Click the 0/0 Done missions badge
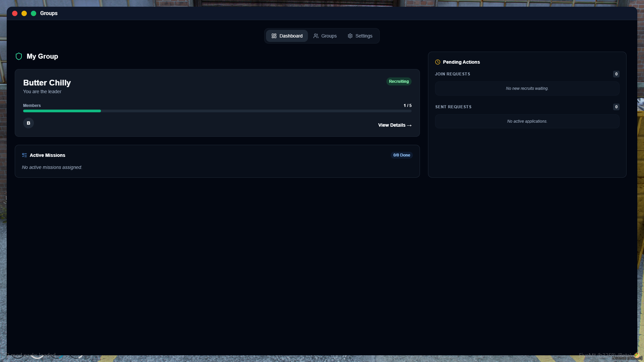The width and height of the screenshot is (644, 362). click(401, 155)
